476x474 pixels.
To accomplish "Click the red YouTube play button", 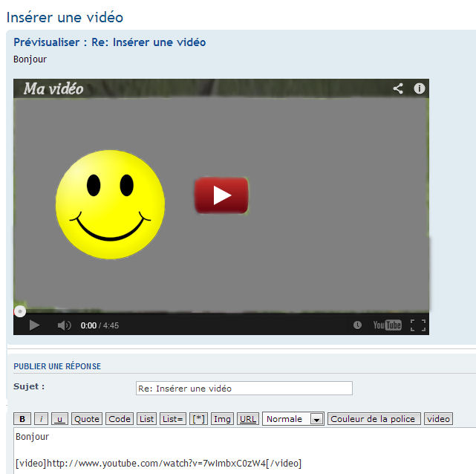I will tap(221, 195).
